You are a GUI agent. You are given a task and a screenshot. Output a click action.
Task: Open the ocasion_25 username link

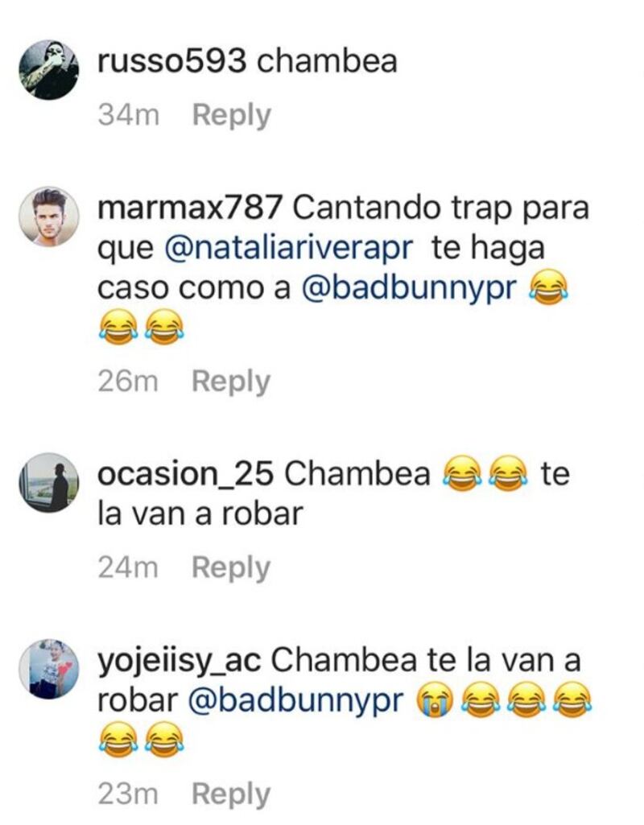point(186,474)
